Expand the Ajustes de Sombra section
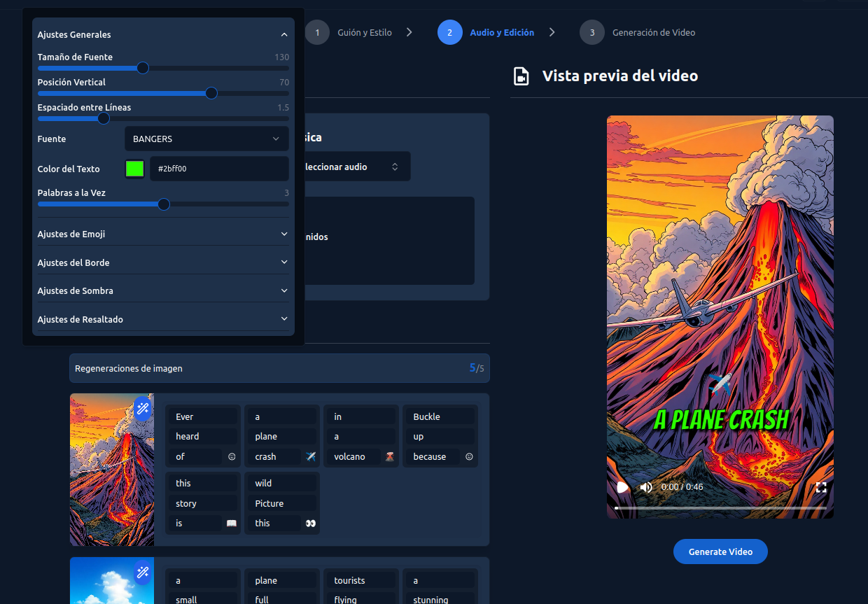Screen dimensions: 868x604 (162, 290)
